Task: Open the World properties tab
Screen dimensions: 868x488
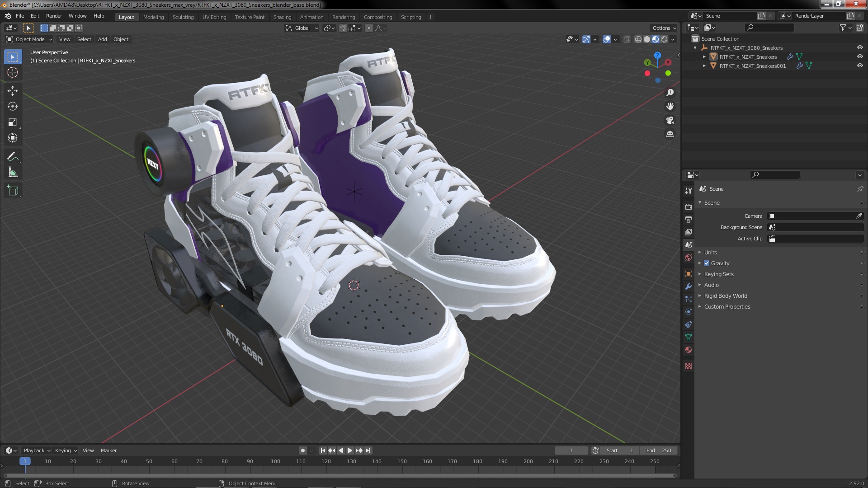Action: pos(689,258)
